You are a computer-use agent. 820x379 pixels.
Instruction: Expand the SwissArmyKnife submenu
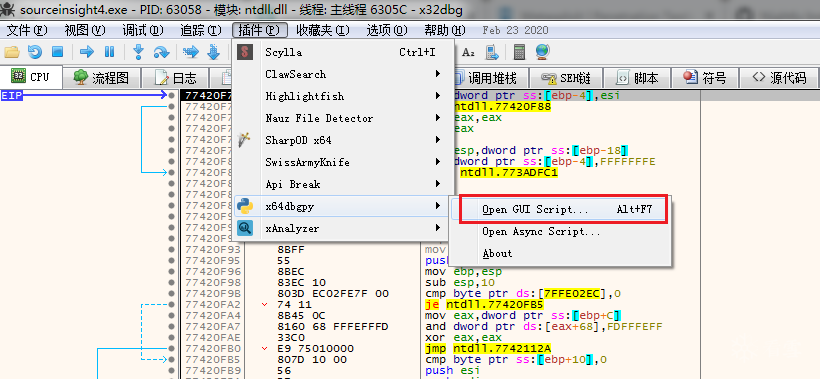tap(343, 162)
